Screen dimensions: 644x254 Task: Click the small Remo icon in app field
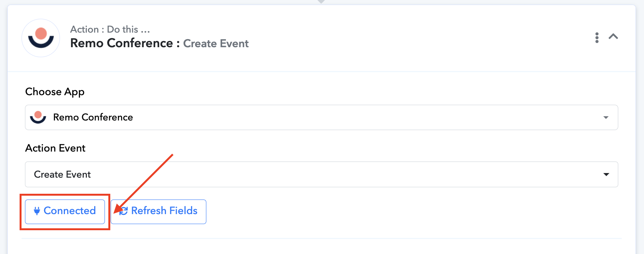tap(38, 117)
